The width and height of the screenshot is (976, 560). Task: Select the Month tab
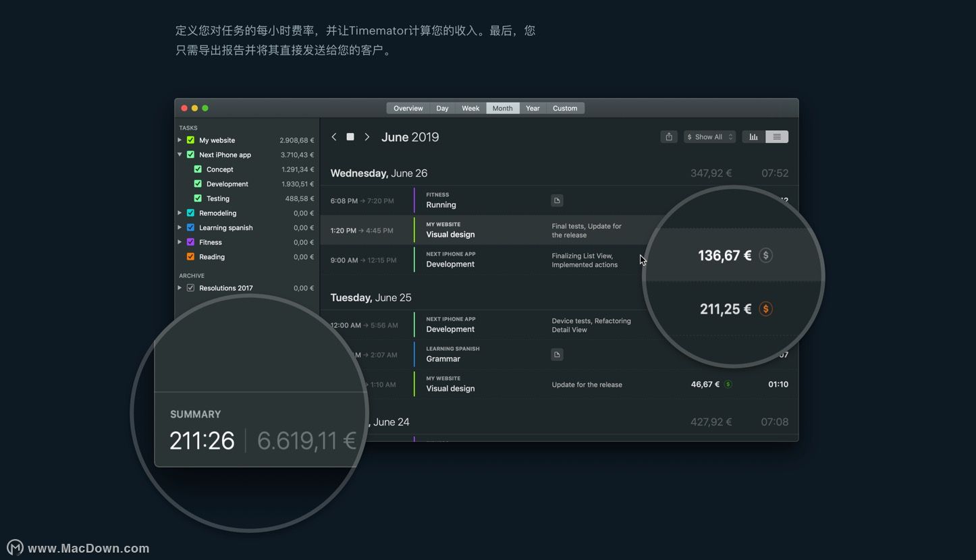click(x=502, y=108)
